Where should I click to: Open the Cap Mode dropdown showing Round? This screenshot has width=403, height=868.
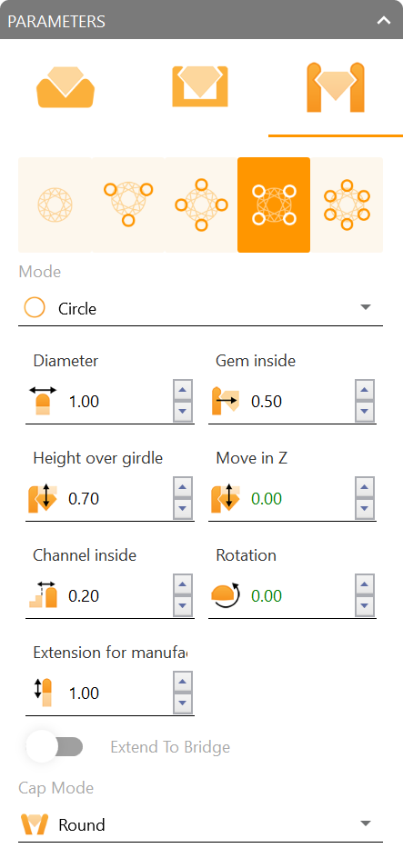pos(201,824)
